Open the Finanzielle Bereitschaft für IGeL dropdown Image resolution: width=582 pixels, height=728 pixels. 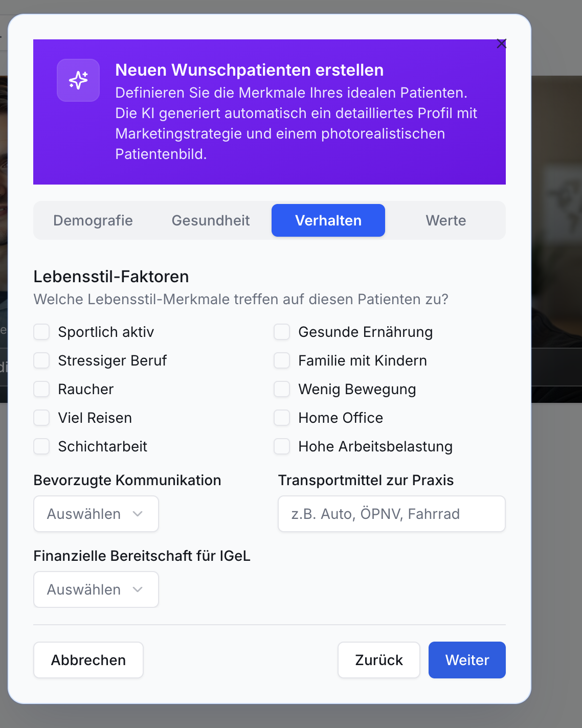(96, 589)
